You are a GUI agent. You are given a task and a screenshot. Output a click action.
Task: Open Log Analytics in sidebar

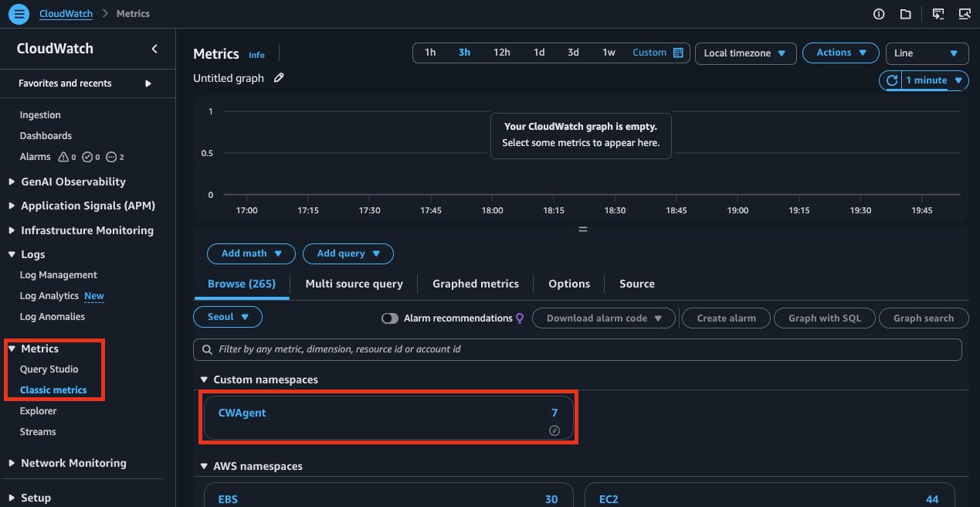tap(49, 296)
